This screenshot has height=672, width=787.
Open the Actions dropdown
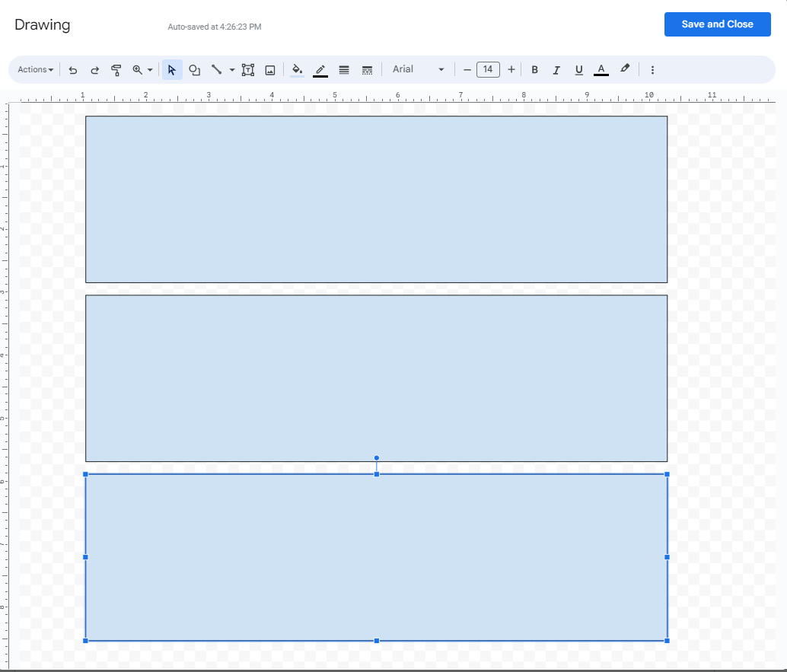pos(34,69)
